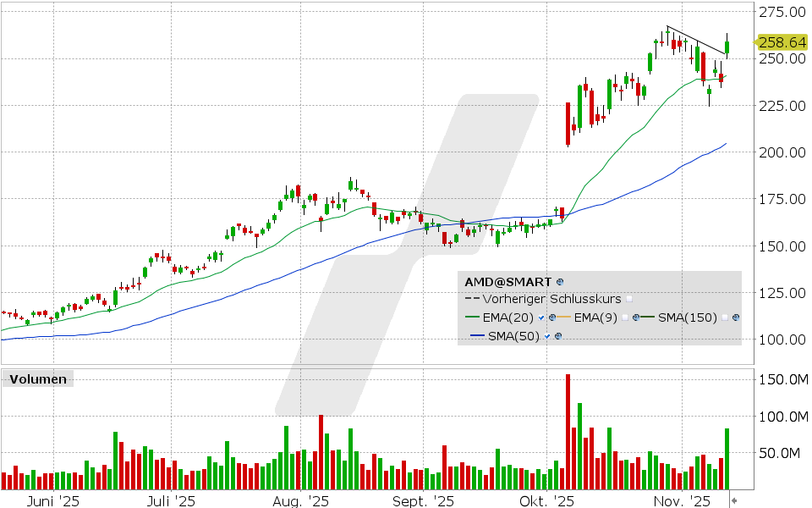Click the tallest red volume bar near Okt. '25
Viewport: 812px width, 508px height.
tap(569, 428)
